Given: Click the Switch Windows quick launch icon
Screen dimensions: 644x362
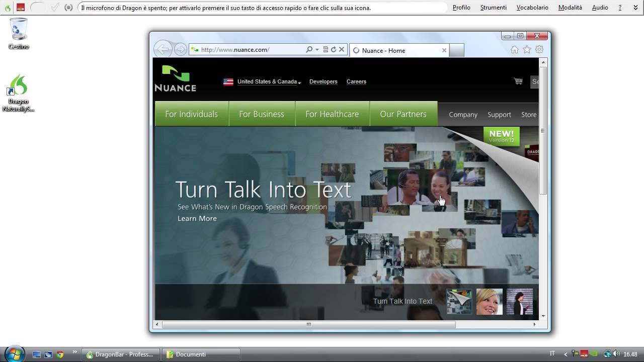Looking at the screenshot, I should tap(48, 354).
